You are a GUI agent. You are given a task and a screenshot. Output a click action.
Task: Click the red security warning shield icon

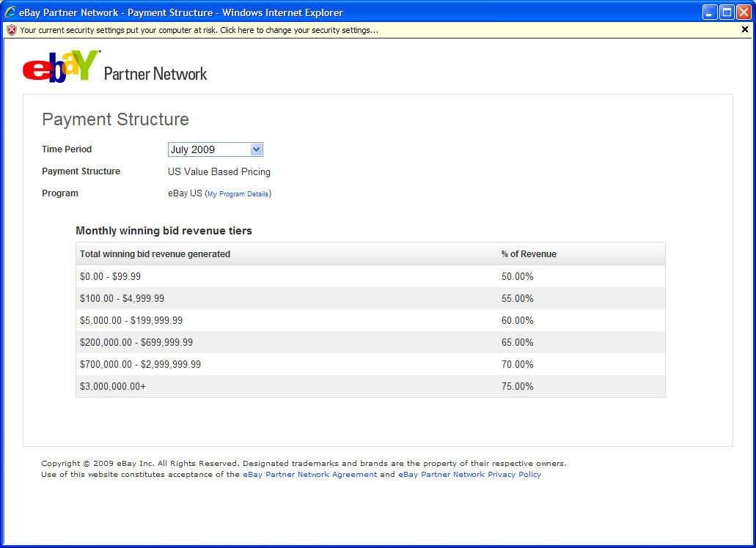coord(11,30)
